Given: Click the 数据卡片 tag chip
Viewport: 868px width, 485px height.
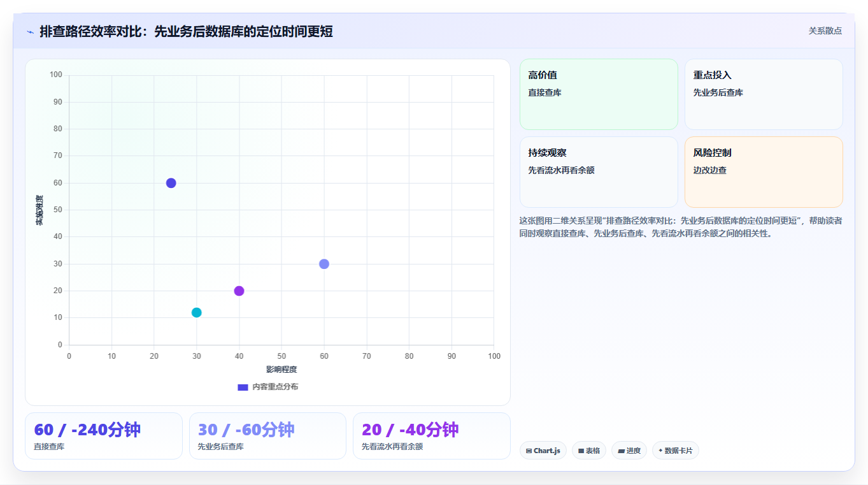Looking at the screenshot, I should (676, 451).
